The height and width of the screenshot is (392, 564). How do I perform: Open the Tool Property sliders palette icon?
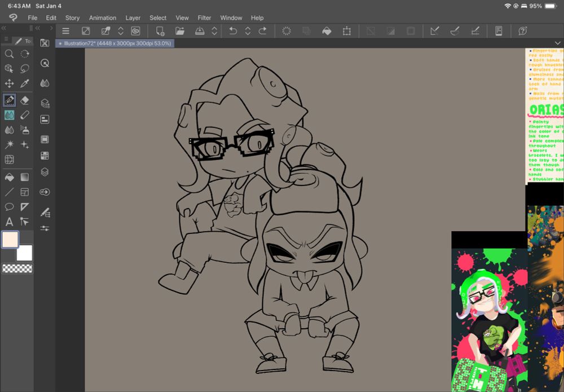click(x=45, y=228)
